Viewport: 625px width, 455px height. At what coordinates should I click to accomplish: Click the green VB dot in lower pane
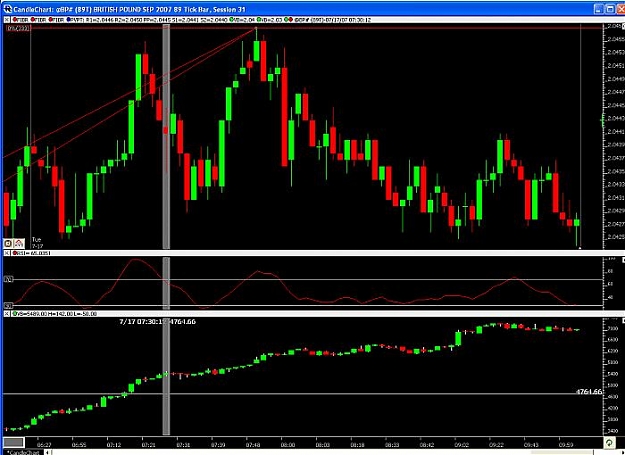coord(15,314)
